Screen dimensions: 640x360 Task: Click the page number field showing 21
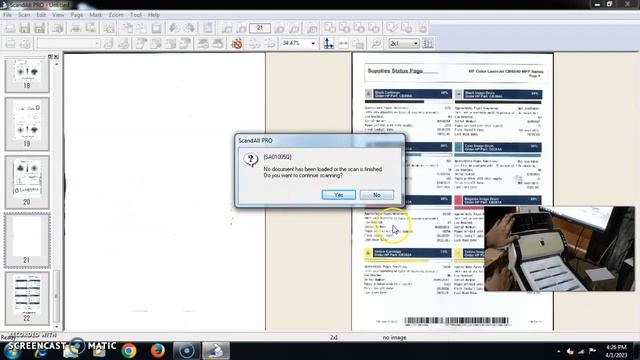(260, 28)
